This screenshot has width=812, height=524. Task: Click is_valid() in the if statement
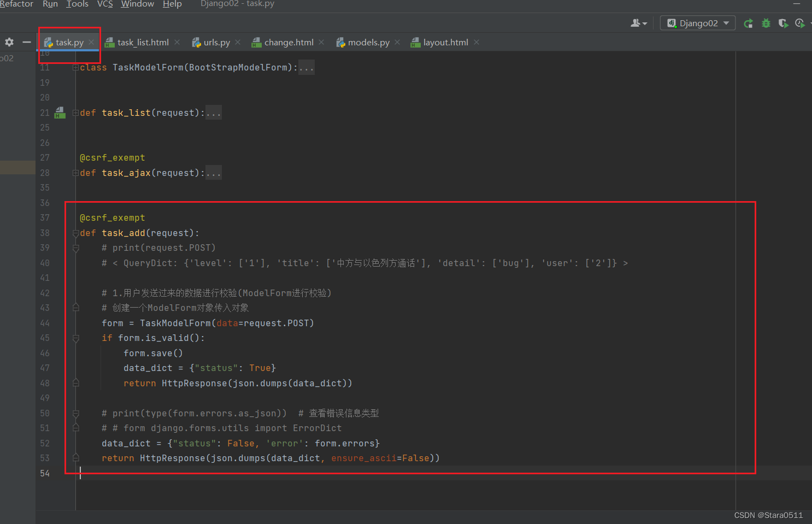(x=173, y=338)
